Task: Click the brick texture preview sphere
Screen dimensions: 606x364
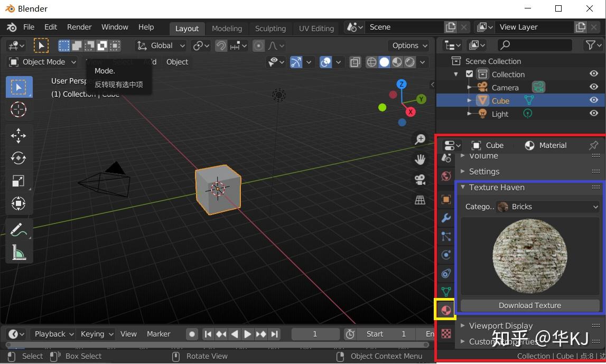Action: click(x=530, y=256)
